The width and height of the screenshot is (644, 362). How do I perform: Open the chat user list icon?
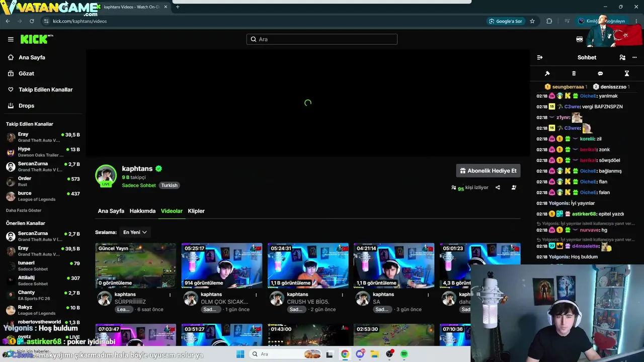pyautogui.click(x=622, y=57)
